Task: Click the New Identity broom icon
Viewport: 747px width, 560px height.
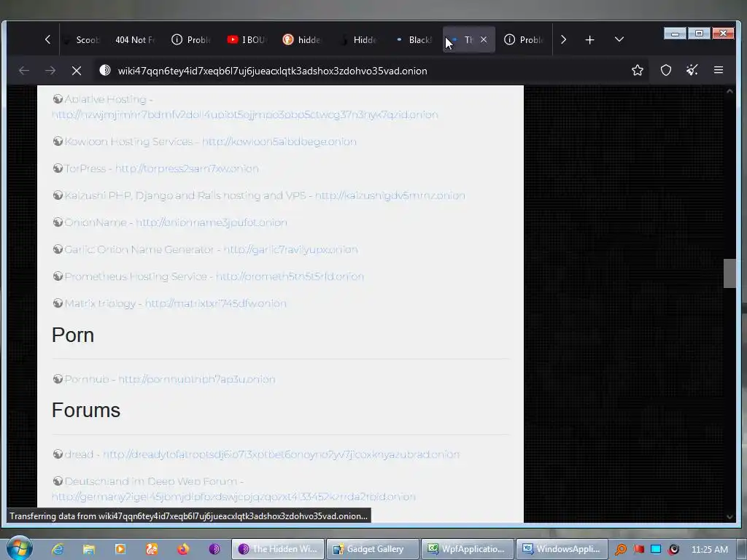Action: (x=692, y=71)
